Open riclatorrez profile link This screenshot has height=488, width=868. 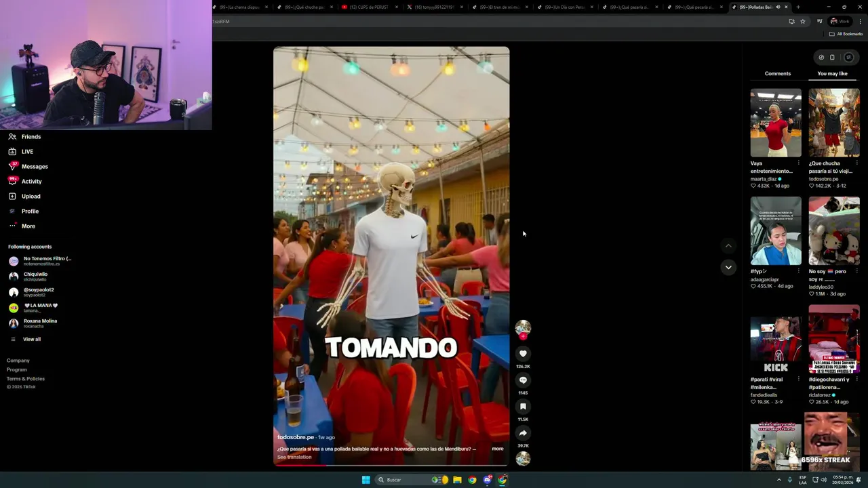pos(821,395)
